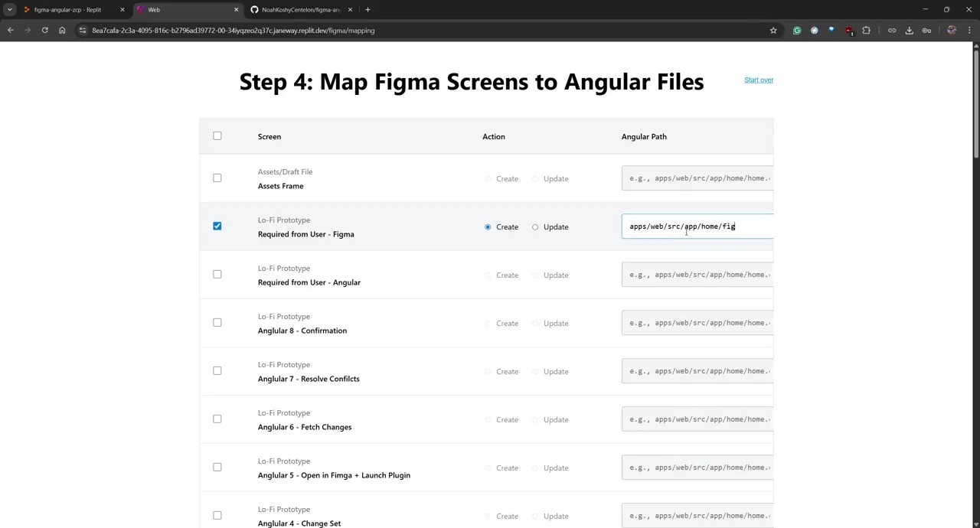
Task: Open browser Downloads
Action: coord(910,31)
